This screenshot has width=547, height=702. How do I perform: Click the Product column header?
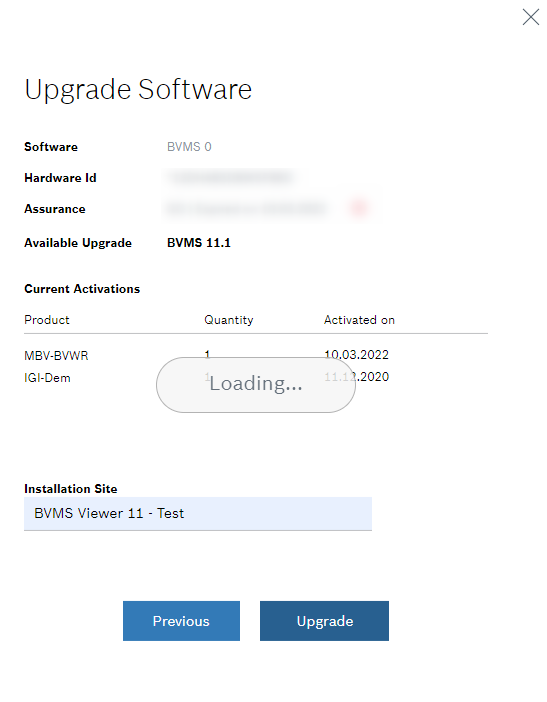tap(47, 320)
